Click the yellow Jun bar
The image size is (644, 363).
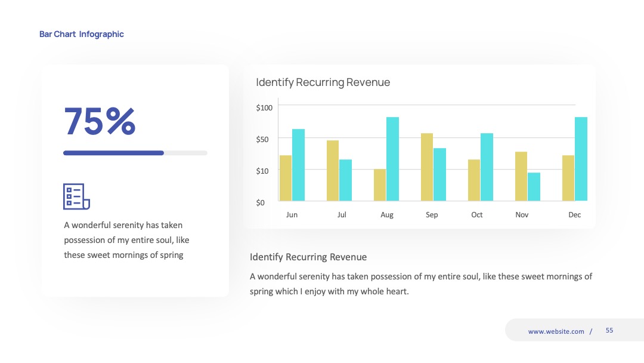coord(286,178)
